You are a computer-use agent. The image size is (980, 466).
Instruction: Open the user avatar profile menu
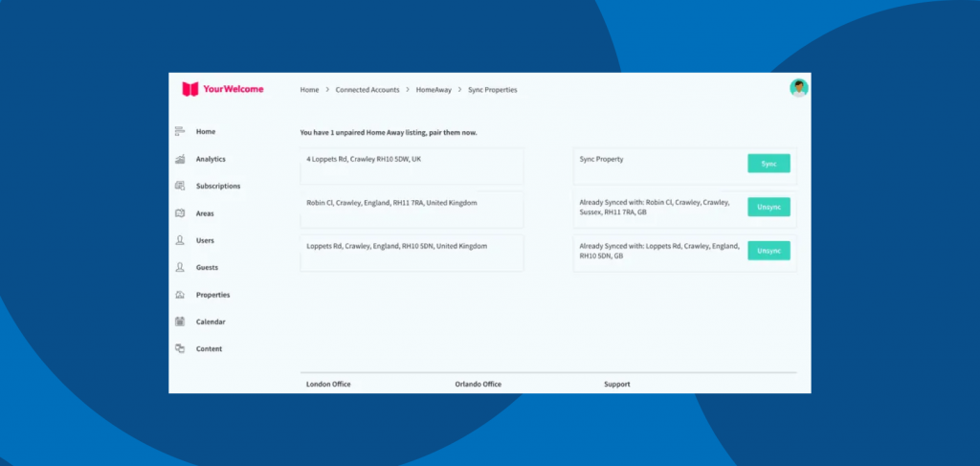(798, 88)
